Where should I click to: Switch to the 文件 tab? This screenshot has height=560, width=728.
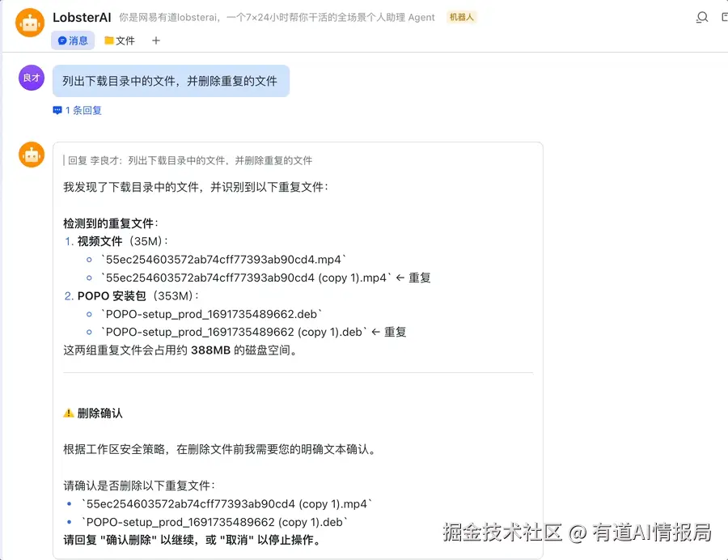tap(120, 40)
